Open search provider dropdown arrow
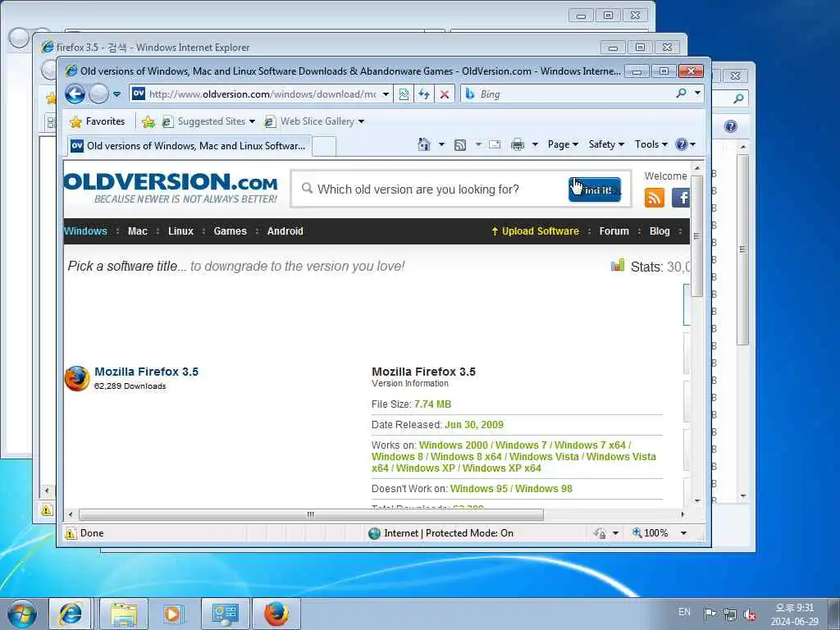 click(697, 94)
